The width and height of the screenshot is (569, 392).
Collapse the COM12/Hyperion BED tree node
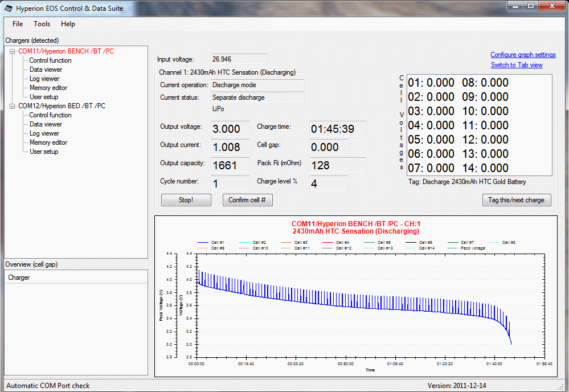[x=13, y=106]
